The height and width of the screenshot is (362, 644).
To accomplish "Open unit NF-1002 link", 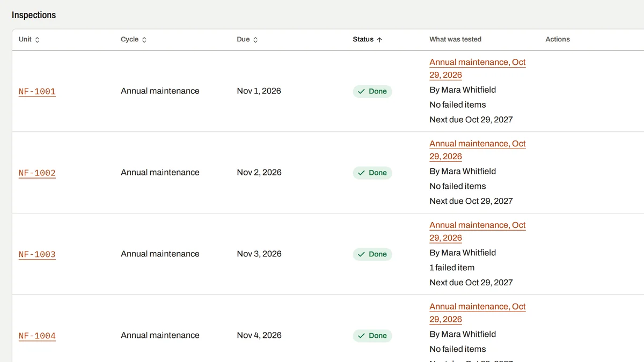I will (37, 173).
